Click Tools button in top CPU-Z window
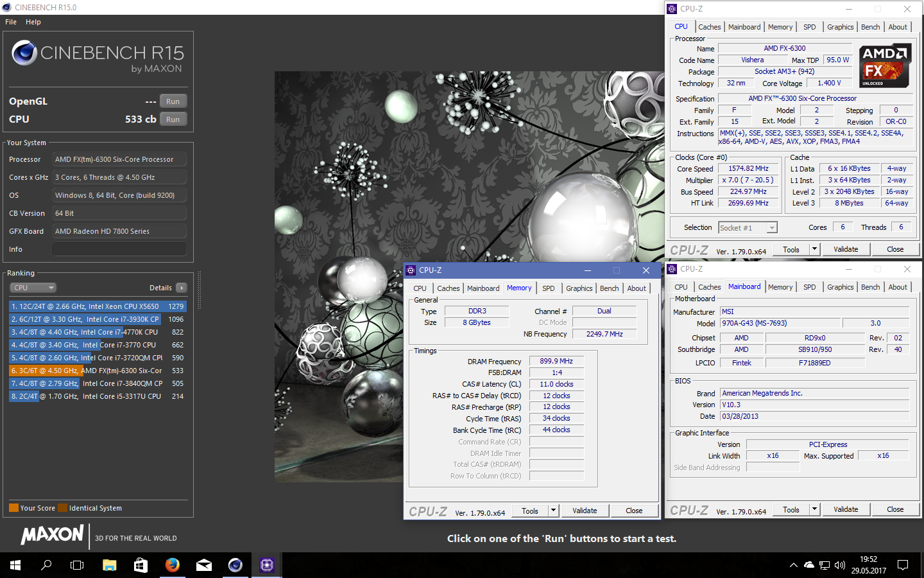The width and height of the screenshot is (924, 578). pyautogui.click(x=791, y=249)
